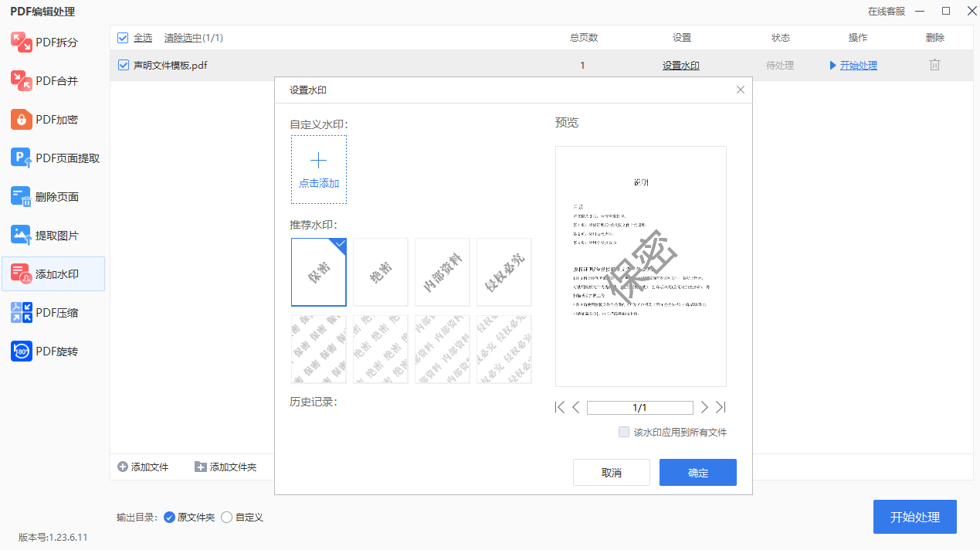Open the PDF拆分 tool icon
980x550 pixels.
(x=22, y=42)
